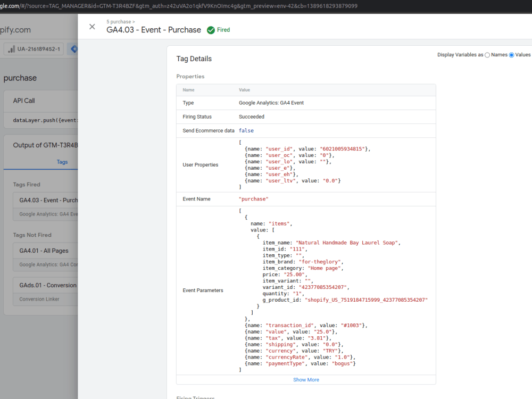Screen dimensions: 532x399
Task: Click the Event Parameters row label
Action: click(203, 290)
